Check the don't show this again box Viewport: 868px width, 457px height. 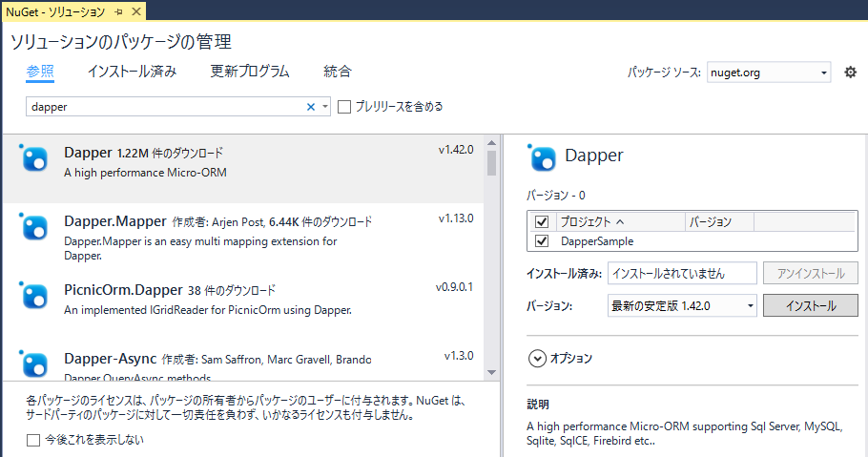tap(33, 440)
